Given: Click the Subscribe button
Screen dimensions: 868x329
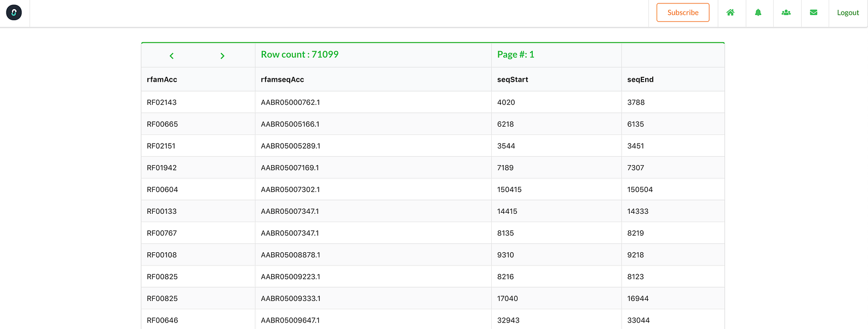Looking at the screenshot, I should pyautogui.click(x=683, y=13).
